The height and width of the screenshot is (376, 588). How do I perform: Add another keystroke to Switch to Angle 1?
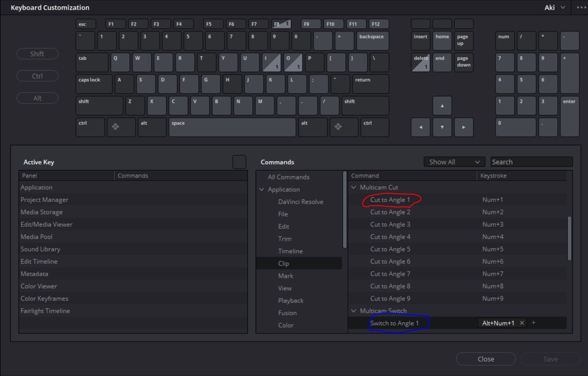(x=533, y=323)
